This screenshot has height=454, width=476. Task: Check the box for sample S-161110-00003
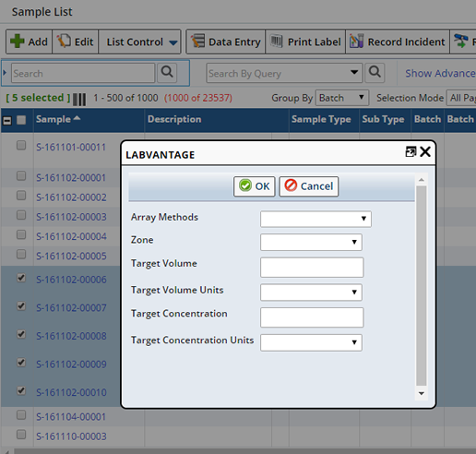point(21,435)
